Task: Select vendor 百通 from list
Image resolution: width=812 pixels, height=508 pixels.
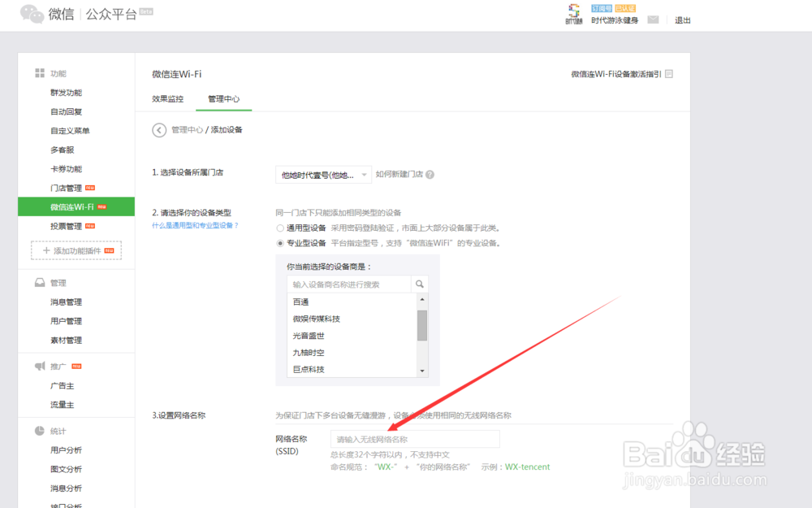Action: 301,302
